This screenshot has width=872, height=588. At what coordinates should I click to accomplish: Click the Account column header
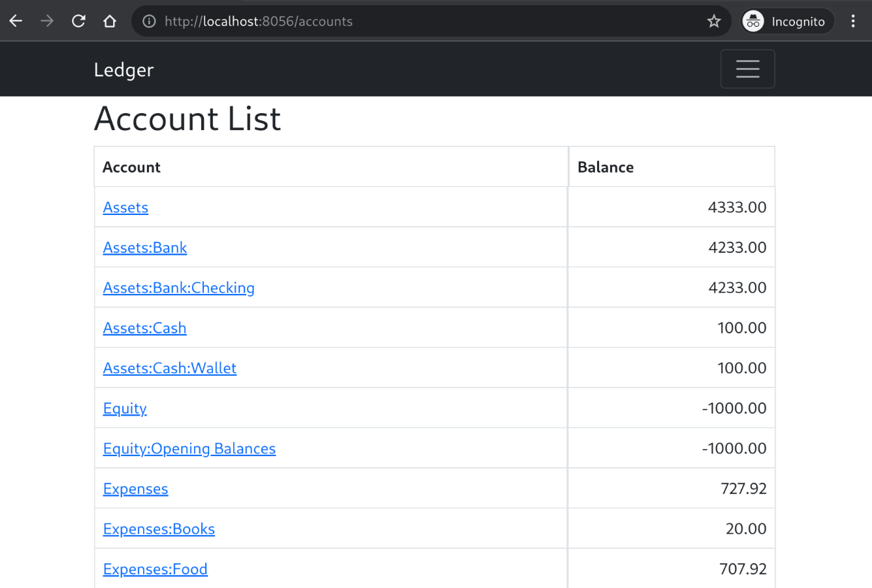[131, 167]
